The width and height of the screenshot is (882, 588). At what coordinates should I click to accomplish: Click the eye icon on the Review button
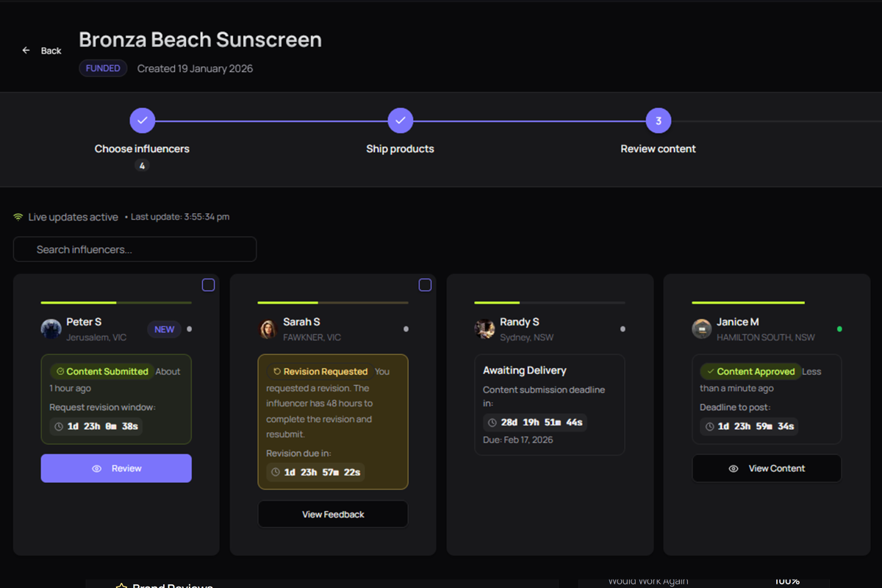97,468
